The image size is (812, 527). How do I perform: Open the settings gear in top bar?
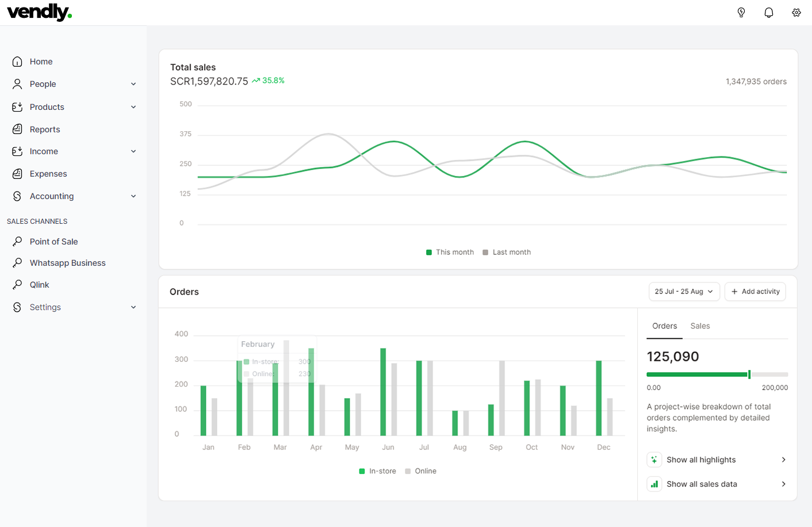coord(796,13)
